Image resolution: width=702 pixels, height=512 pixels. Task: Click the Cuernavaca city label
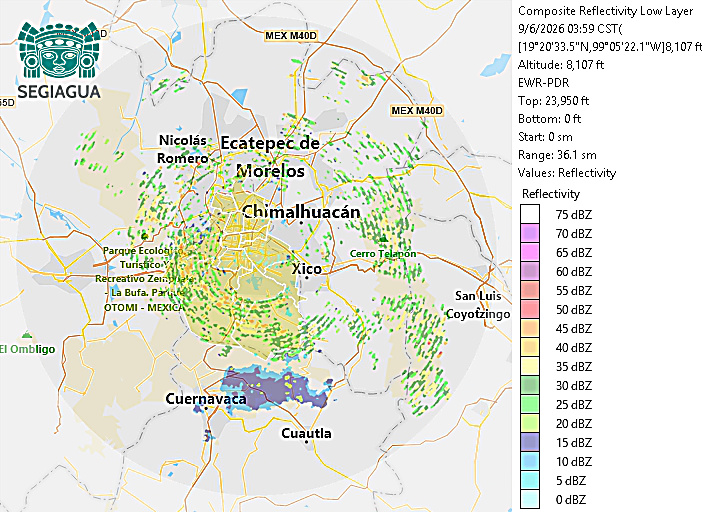point(206,398)
